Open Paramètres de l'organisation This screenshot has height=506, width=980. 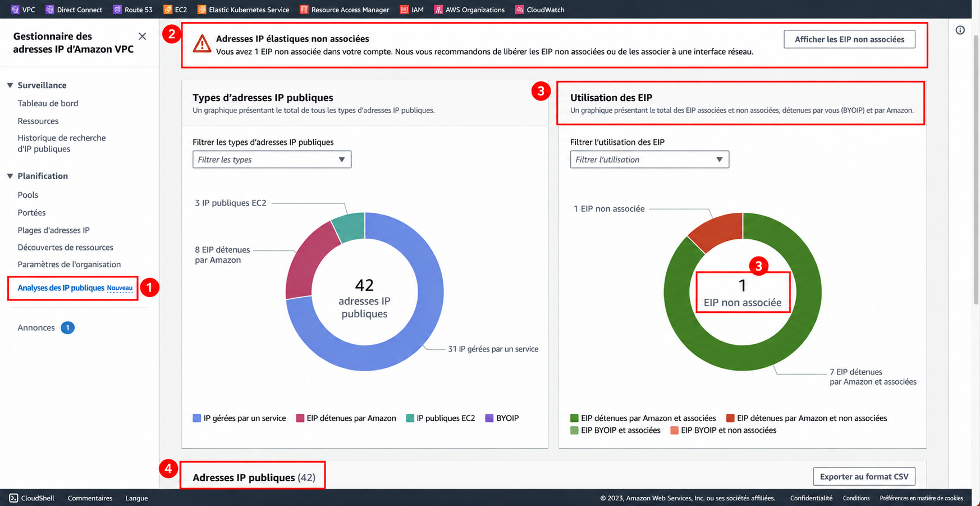pyautogui.click(x=69, y=265)
